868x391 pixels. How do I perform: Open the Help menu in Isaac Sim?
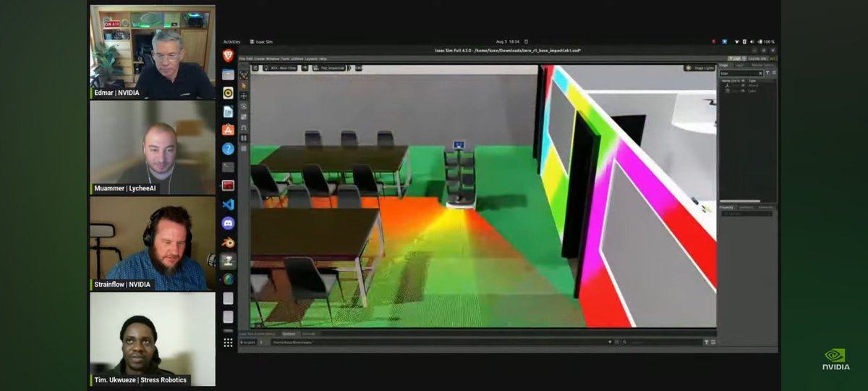tap(323, 58)
